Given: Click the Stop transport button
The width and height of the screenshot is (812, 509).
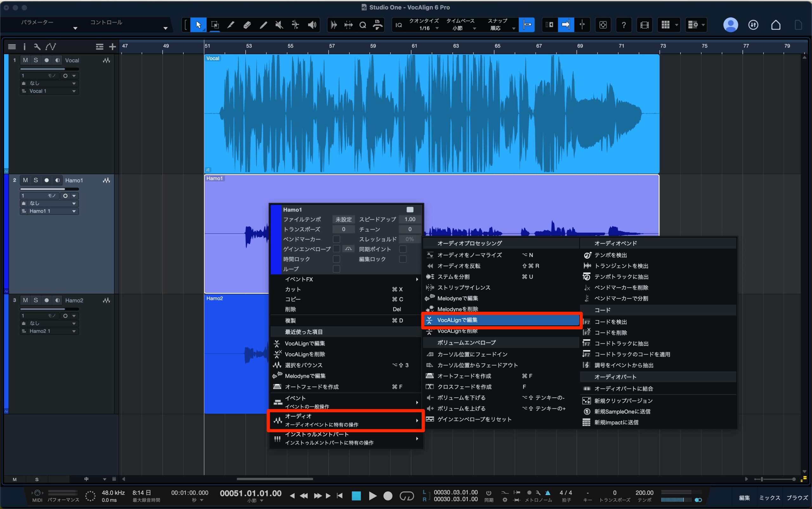Looking at the screenshot, I should (x=356, y=496).
